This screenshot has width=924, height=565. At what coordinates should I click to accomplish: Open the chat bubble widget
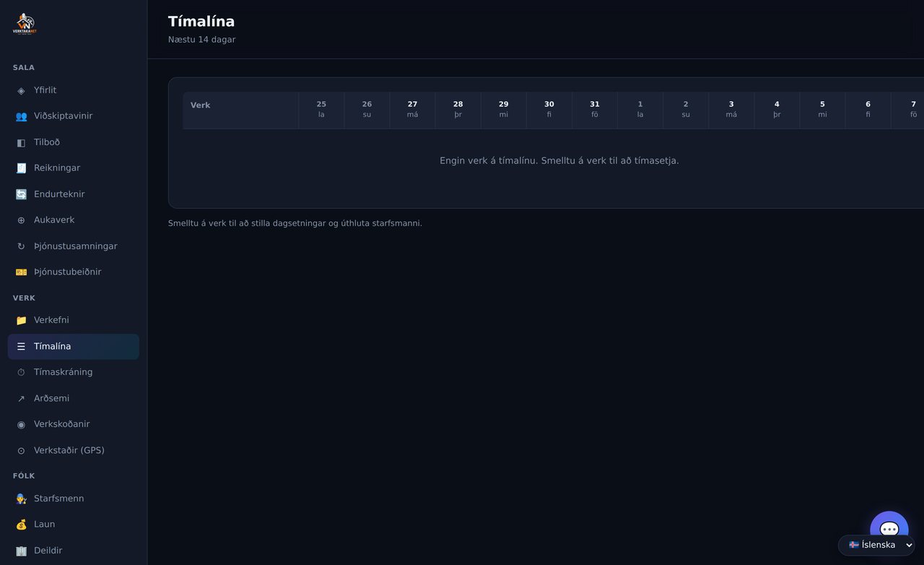[889, 530]
